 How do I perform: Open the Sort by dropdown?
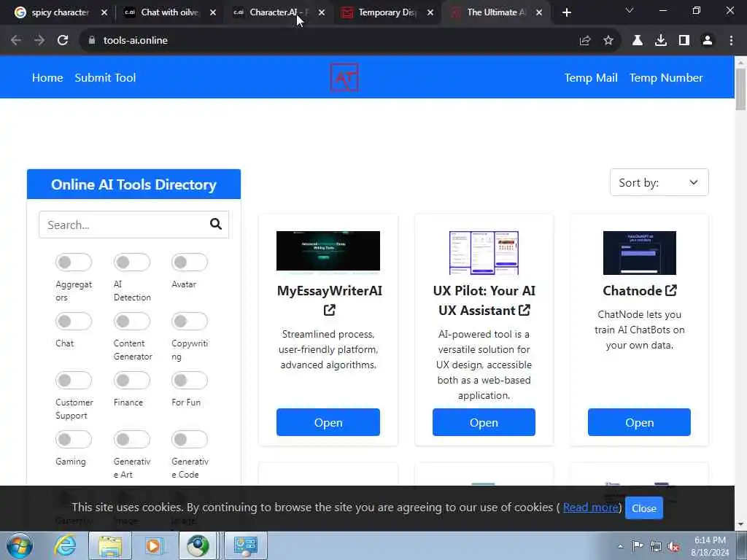point(659,182)
